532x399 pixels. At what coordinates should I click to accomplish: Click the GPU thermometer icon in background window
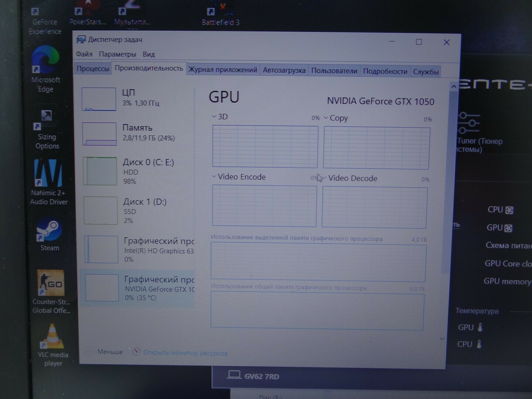pyautogui.click(x=480, y=327)
